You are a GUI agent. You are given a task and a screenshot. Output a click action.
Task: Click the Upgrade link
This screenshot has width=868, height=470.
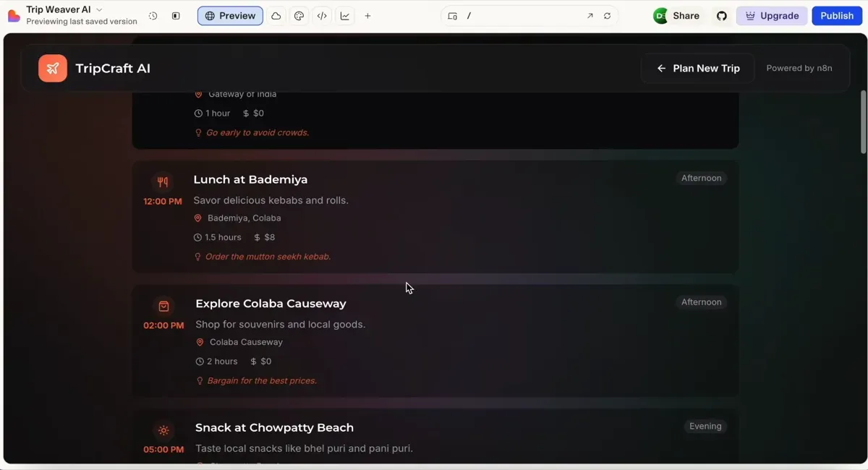tap(771, 15)
